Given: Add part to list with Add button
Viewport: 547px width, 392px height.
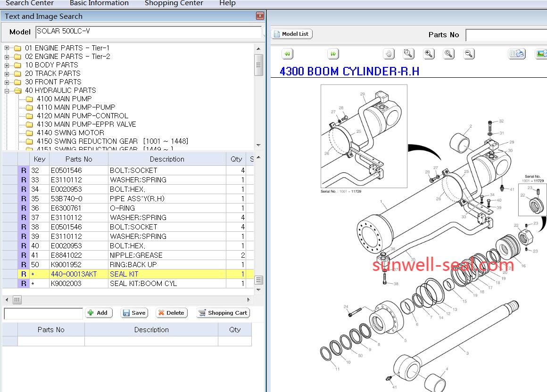Looking at the screenshot, I should (x=98, y=313).
